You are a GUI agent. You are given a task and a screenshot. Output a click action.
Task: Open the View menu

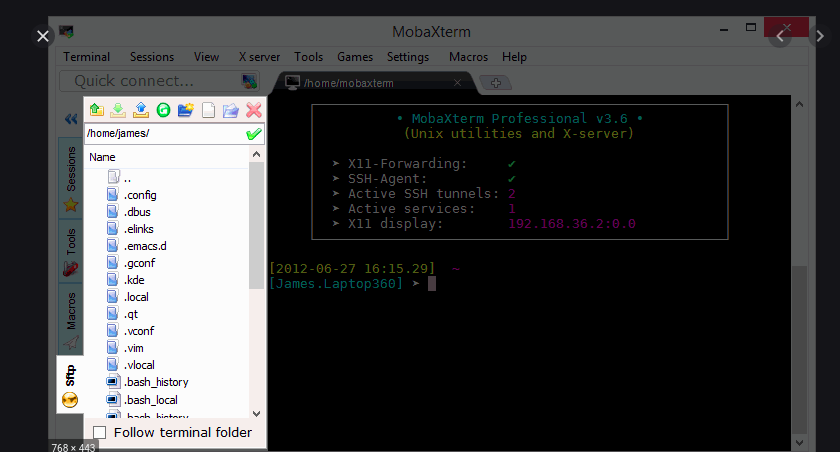point(206,57)
